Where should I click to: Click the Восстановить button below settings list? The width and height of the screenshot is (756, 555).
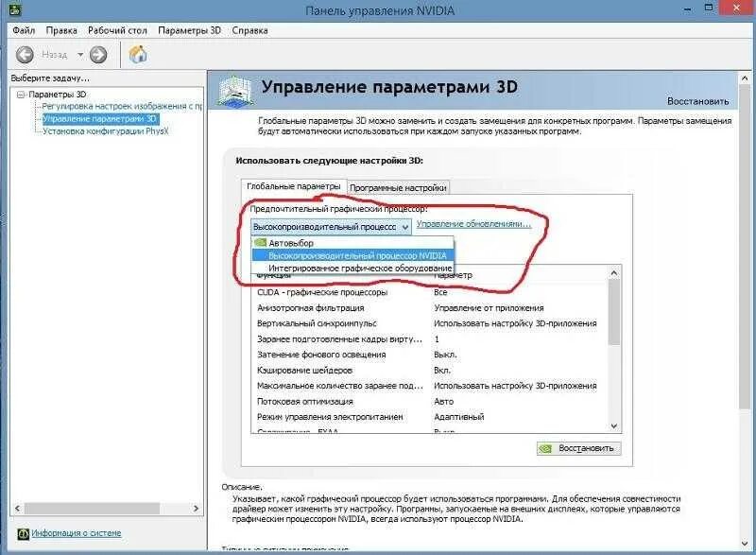point(578,448)
